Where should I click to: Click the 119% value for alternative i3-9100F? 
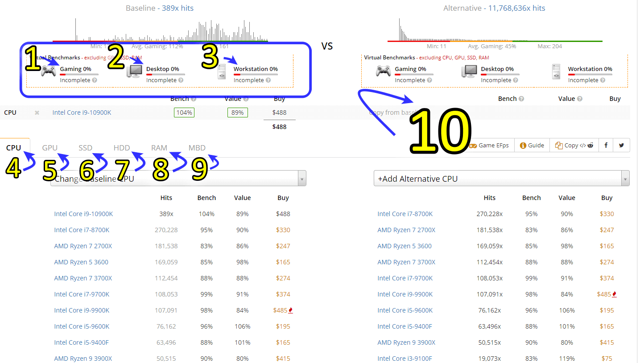point(566,359)
